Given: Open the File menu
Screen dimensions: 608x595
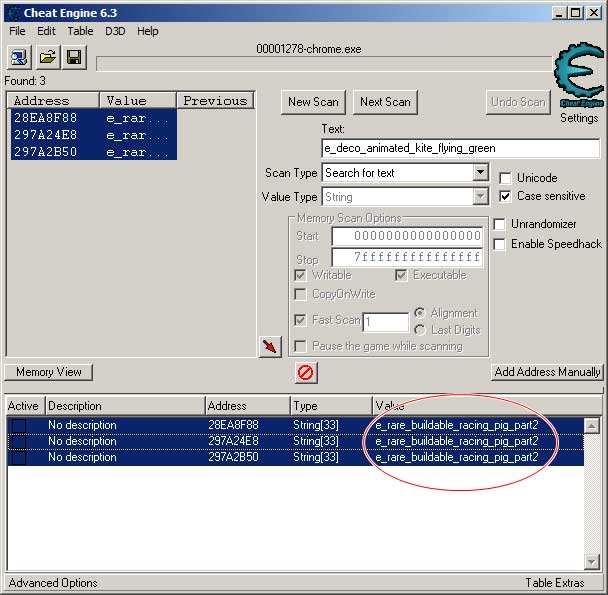Looking at the screenshot, I should (17, 31).
